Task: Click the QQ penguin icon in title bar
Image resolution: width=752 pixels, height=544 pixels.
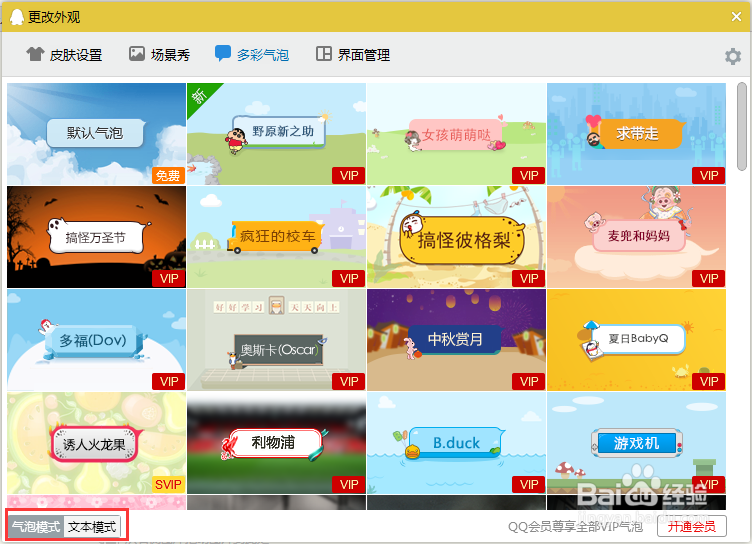Action: coord(17,17)
